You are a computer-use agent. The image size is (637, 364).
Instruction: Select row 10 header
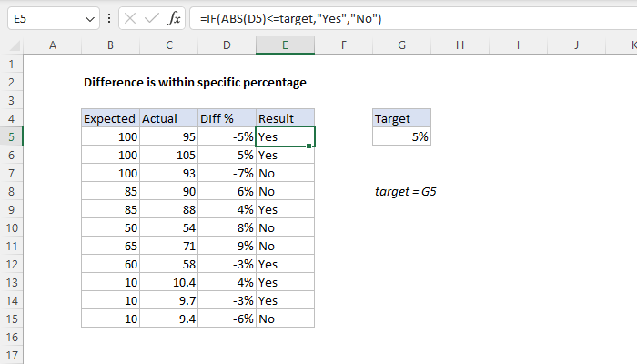tap(11, 228)
